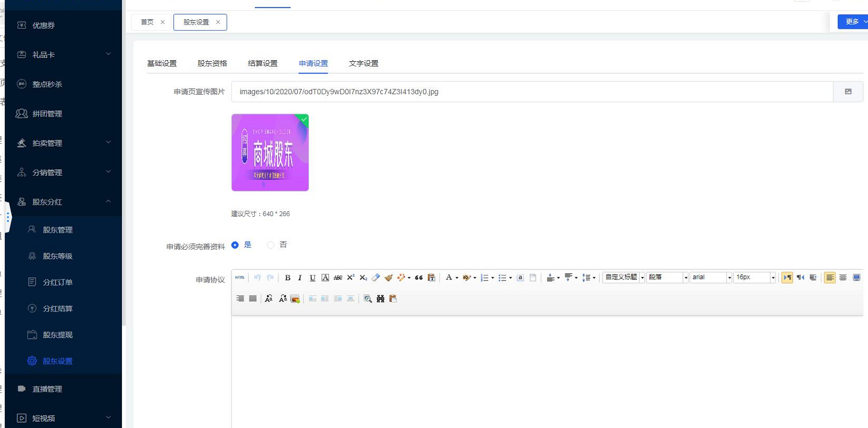This screenshot has height=428, width=868.
Task: Open 优惠券 in the sidebar
Action: point(44,26)
